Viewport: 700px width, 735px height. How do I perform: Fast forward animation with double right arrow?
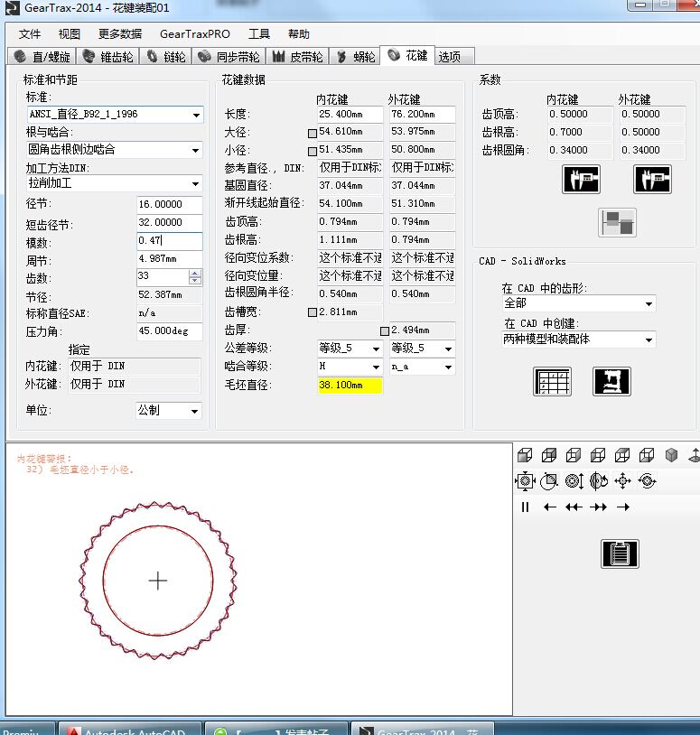tap(598, 507)
